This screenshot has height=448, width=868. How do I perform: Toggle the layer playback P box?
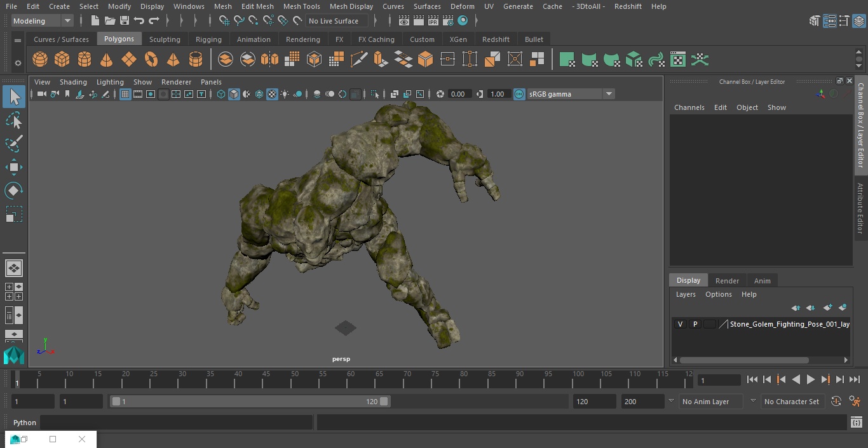click(695, 324)
